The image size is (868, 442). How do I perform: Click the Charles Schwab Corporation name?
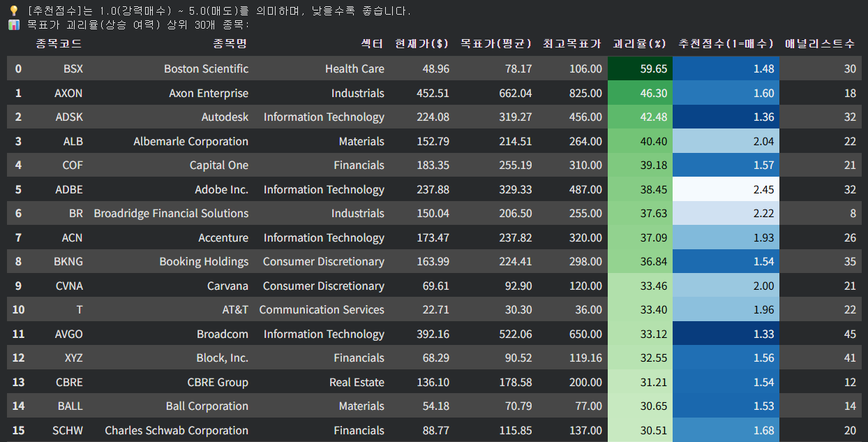pyautogui.click(x=177, y=430)
